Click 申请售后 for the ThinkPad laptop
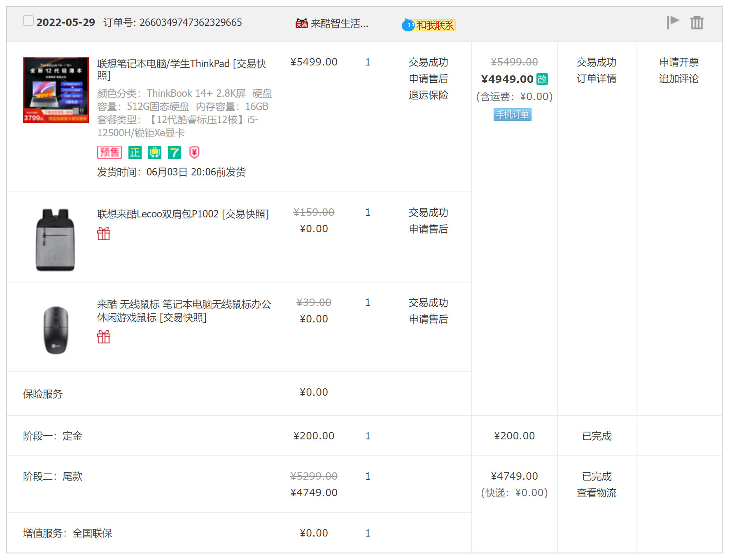Viewport: 732px width, 560px height. [x=429, y=79]
